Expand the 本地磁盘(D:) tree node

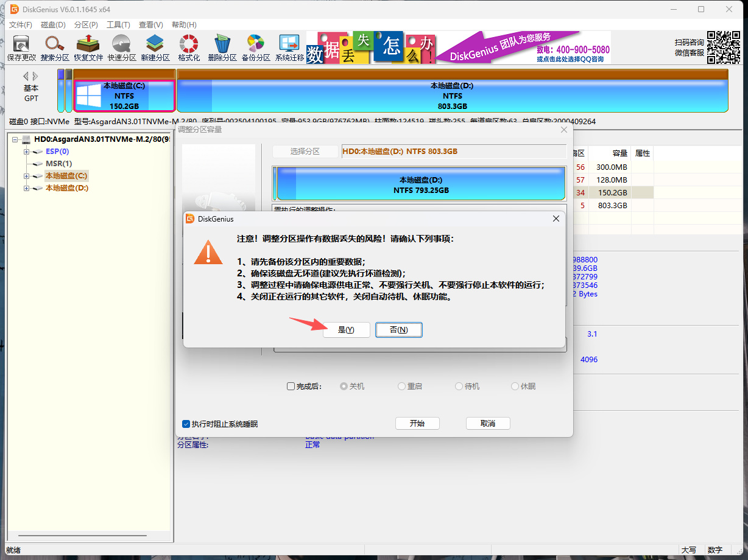[26, 188]
